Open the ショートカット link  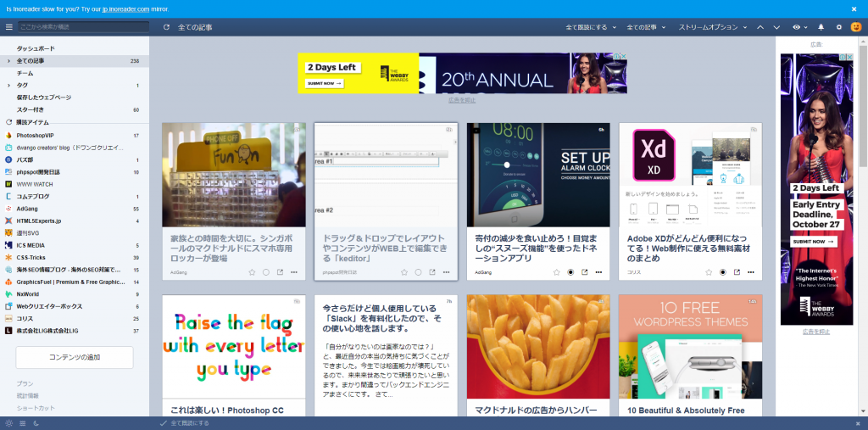[x=36, y=408]
